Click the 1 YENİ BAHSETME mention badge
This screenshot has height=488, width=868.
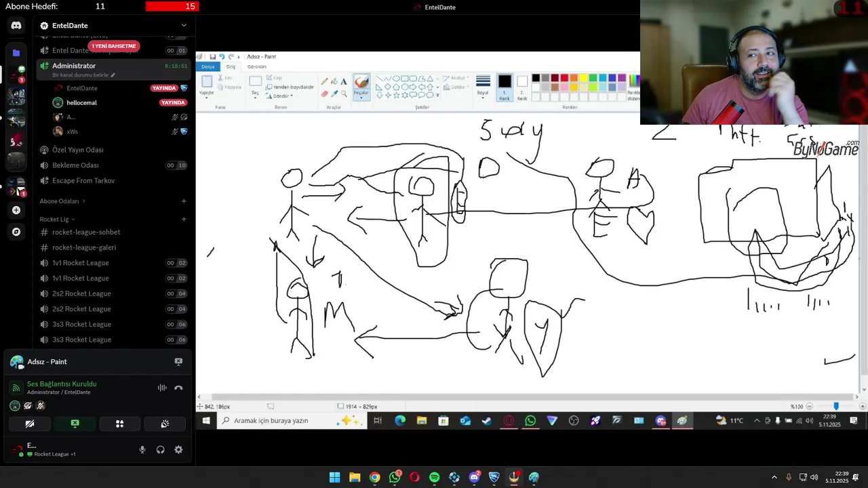[114, 46]
